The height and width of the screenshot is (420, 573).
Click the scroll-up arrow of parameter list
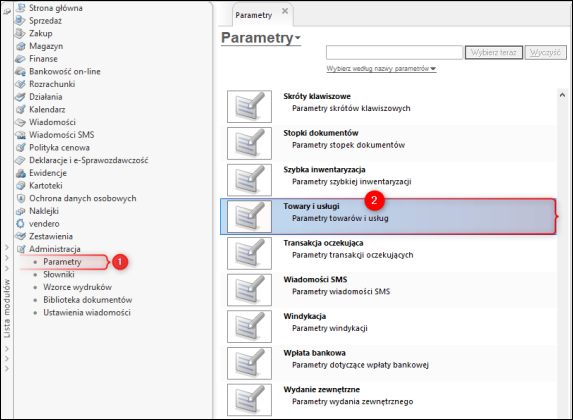562,95
